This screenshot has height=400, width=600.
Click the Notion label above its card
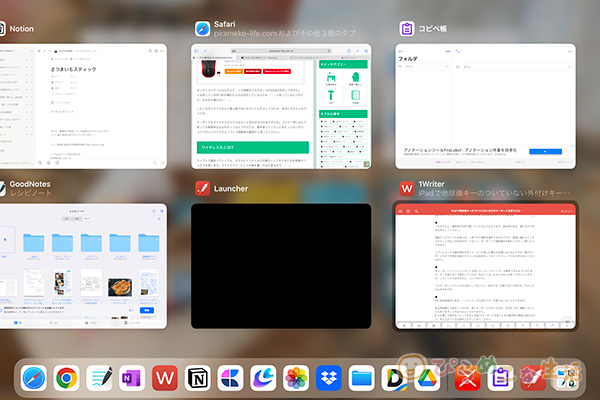[x=21, y=29]
